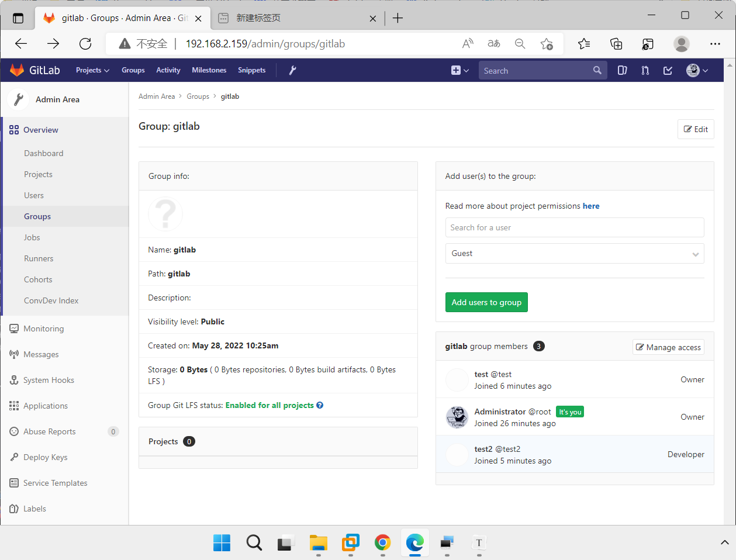736x560 pixels.
Task: Open a new browser tab
Action: tap(398, 18)
